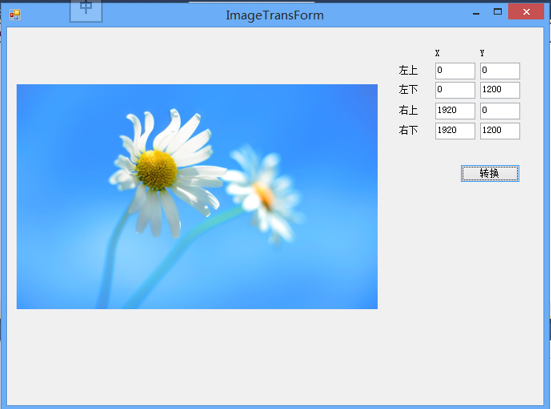Screen dimensions: 551x409
Task: Focus the 左上 Y coordinate field
Action: tap(500, 71)
